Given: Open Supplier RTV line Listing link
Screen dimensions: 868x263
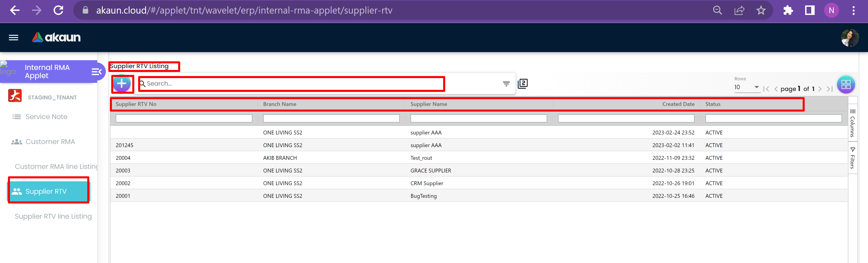Looking at the screenshot, I should click(x=53, y=216).
